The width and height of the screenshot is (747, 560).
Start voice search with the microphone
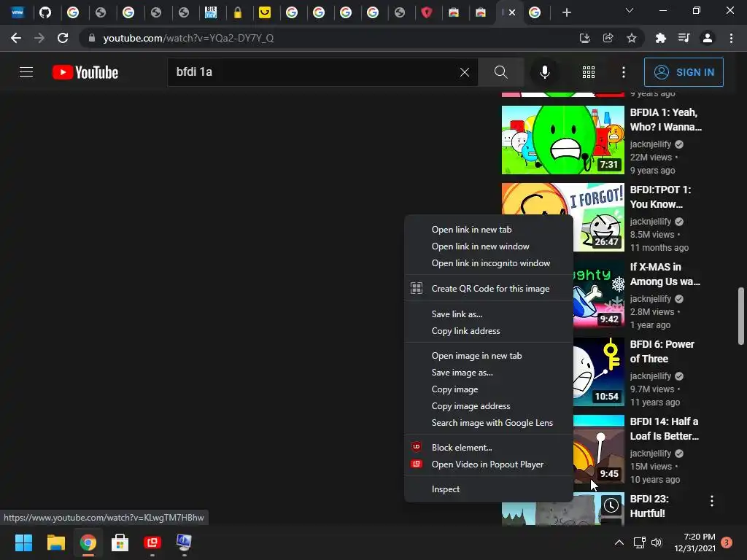pos(544,72)
